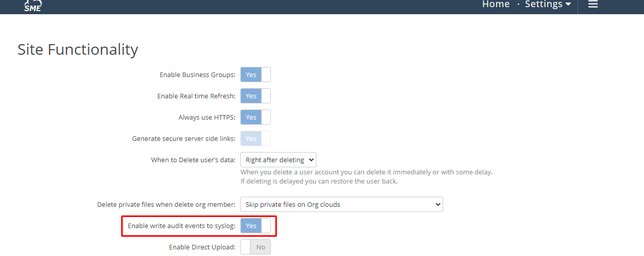Click the SME logo icon
The image size is (644, 256).
click(32, 6)
